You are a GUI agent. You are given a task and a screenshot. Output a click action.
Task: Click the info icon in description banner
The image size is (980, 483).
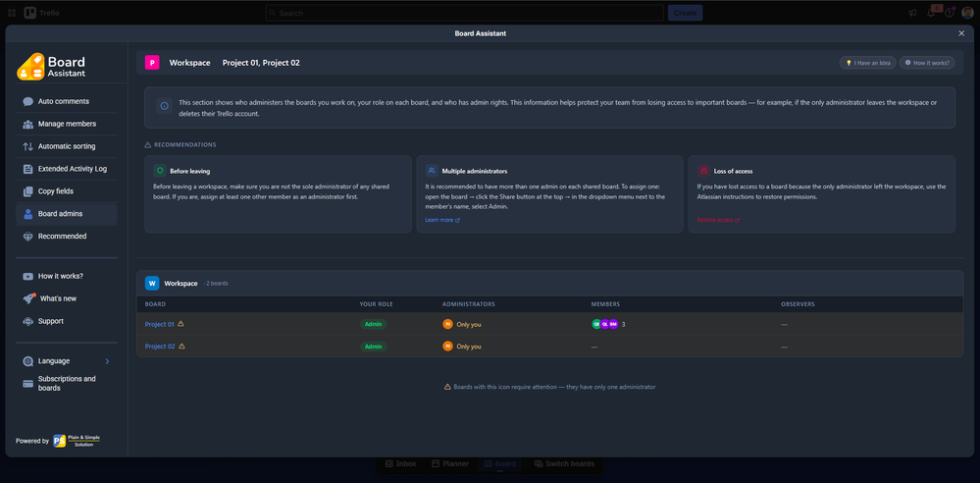pyautogui.click(x=165, y=106)
